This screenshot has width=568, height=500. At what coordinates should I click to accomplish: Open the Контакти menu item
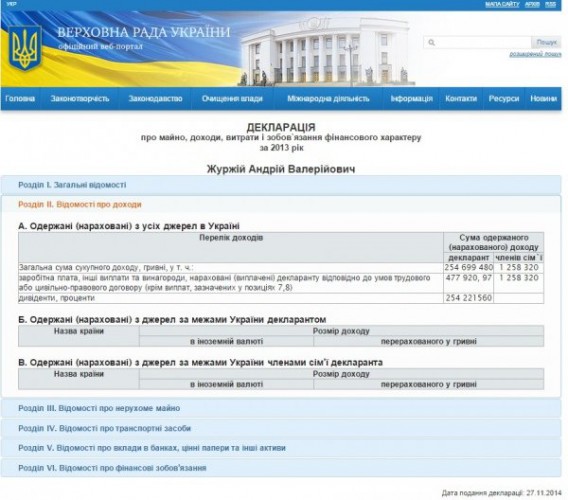(x=461, y=99)
